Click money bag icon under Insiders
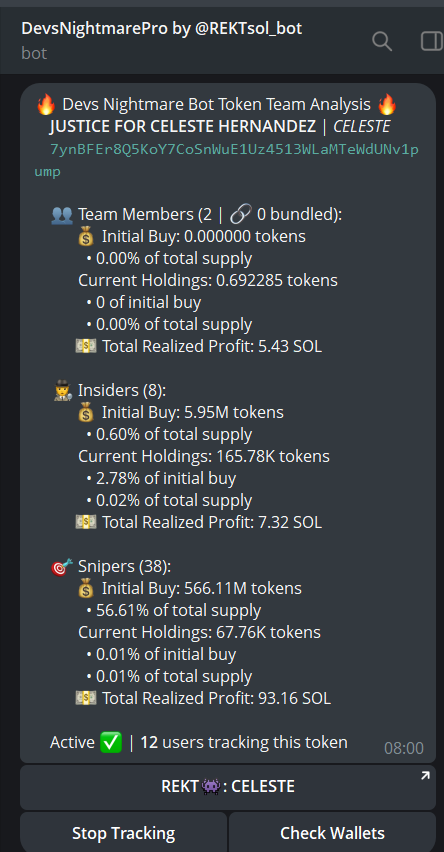The image size is (444, 852). 86,413
